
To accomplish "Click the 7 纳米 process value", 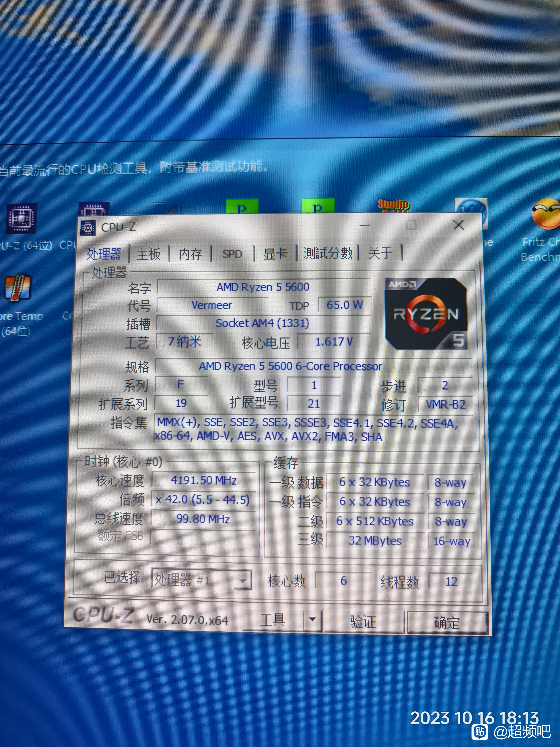I will click(x=185, y=342).
